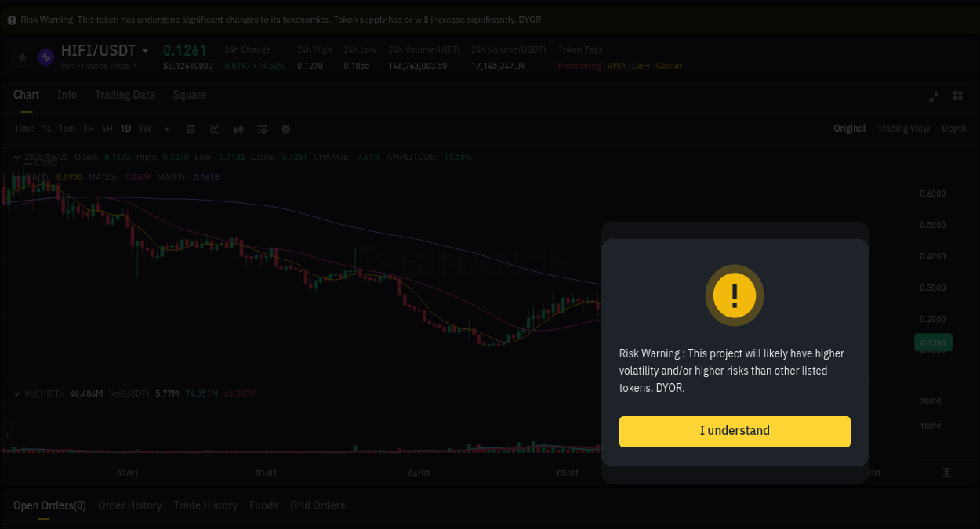The height and width of the screenshot is (529, 980).
Task: Select the line chart style icon
Action: (x=214, y=129)
